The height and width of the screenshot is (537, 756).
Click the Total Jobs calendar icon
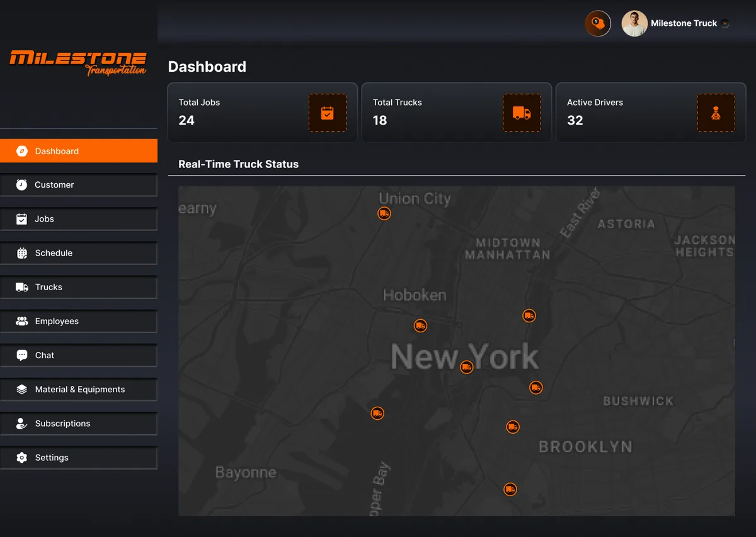point(328,113)
